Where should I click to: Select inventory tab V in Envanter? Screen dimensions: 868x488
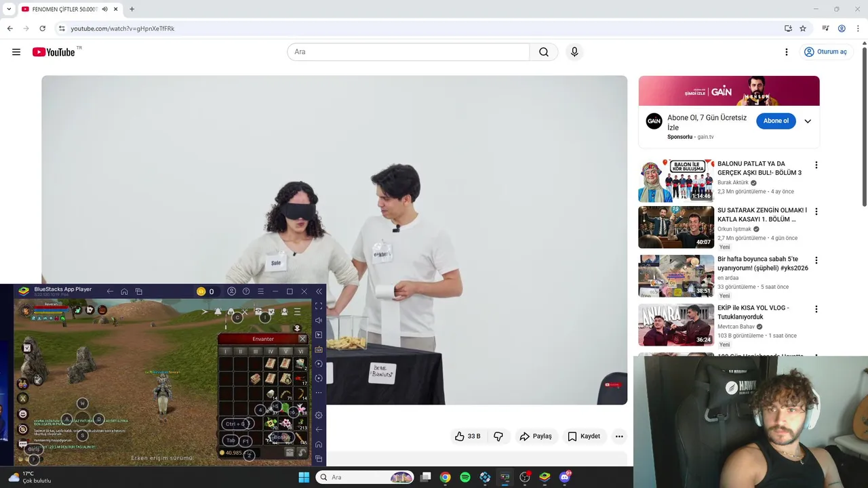(285, 351)
